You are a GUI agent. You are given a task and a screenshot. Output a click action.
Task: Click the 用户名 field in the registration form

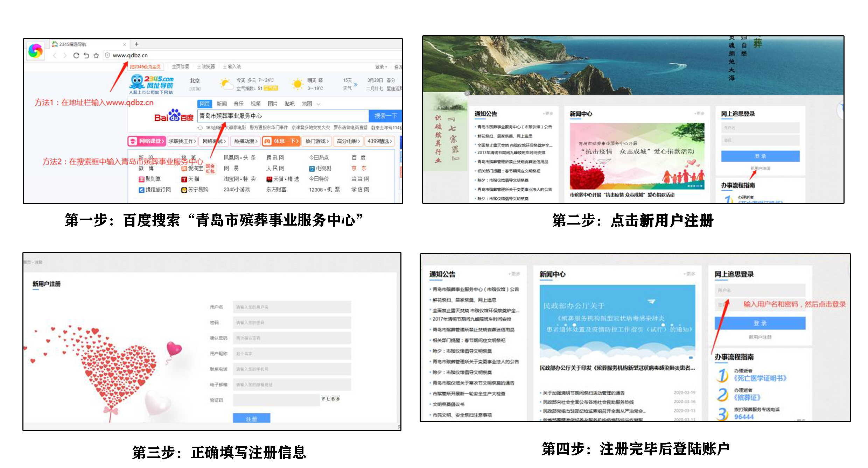292,307
